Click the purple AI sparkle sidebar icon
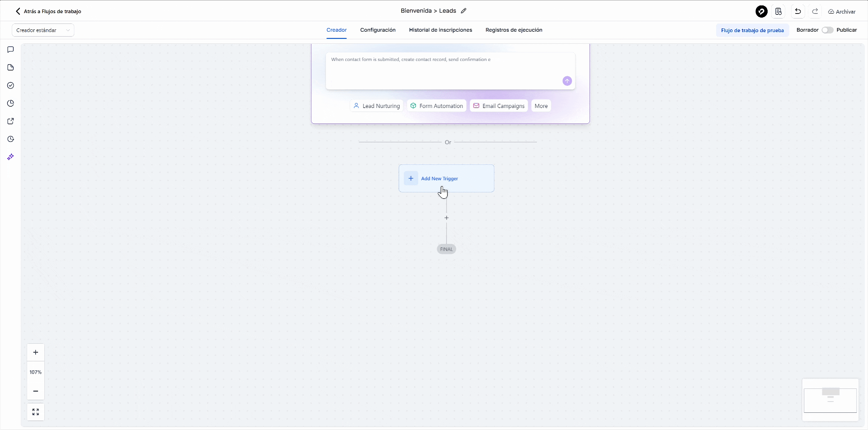The height and width of the screenshot is (430, 868). pyautogui.click(x=11, y=157)
